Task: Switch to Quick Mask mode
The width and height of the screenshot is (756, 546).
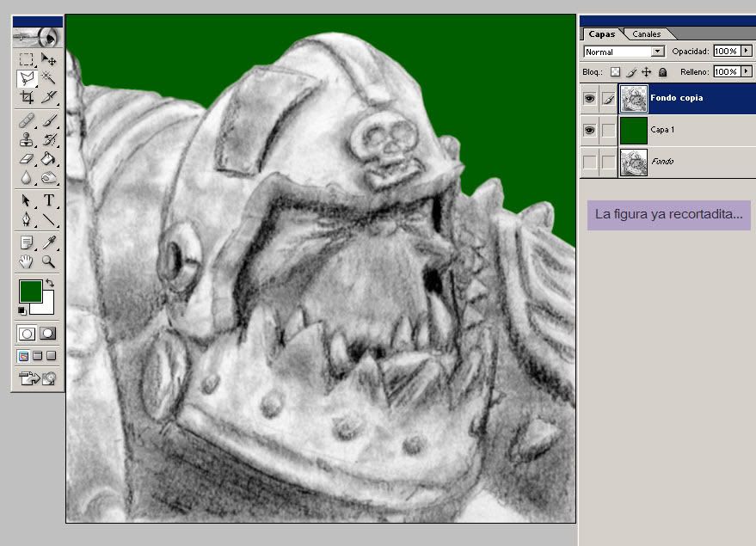Action: [47, 334]
